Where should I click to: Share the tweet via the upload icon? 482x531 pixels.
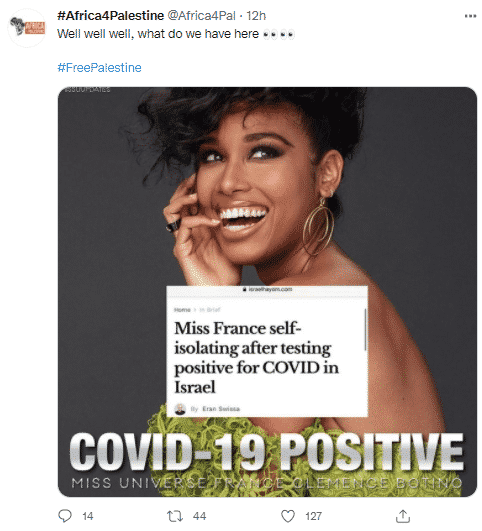403,516
